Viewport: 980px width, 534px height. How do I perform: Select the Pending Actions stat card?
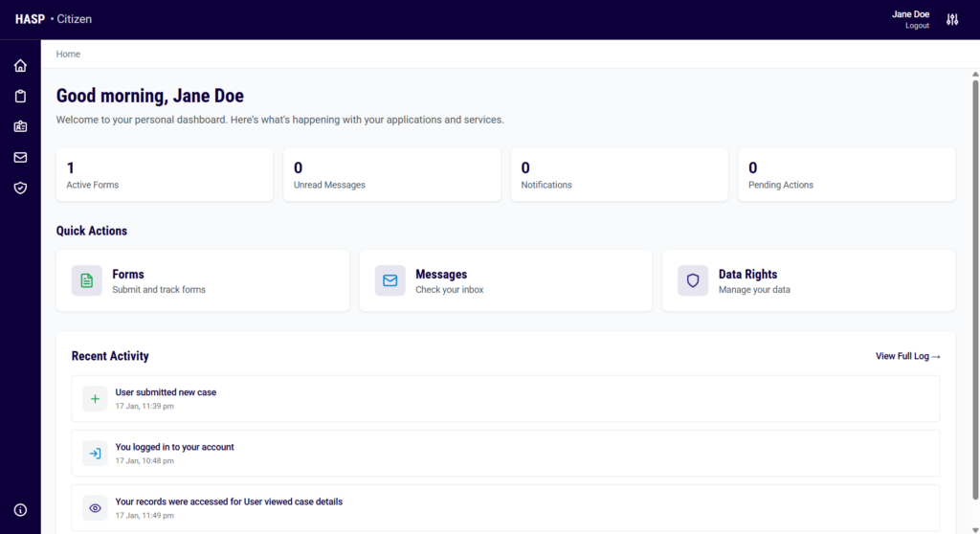pyautogui.click(x=846, y=174)
